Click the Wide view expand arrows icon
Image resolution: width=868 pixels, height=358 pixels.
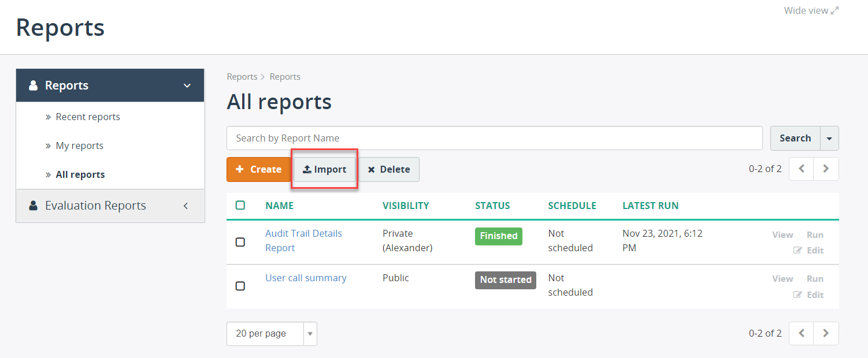click(x=834, y=10)
